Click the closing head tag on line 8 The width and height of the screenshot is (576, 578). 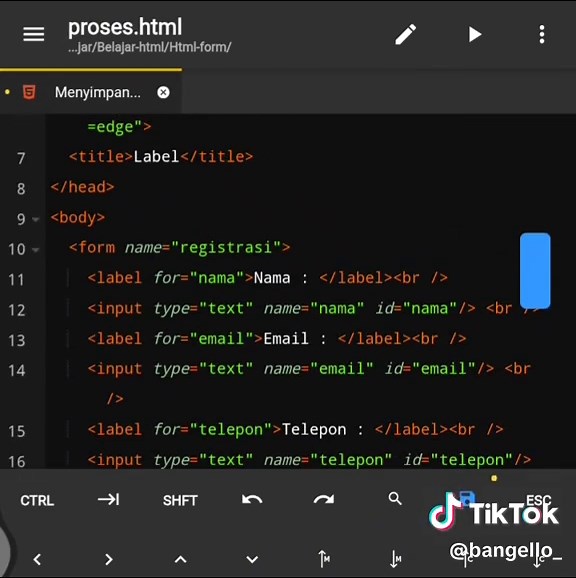(83, 187)
